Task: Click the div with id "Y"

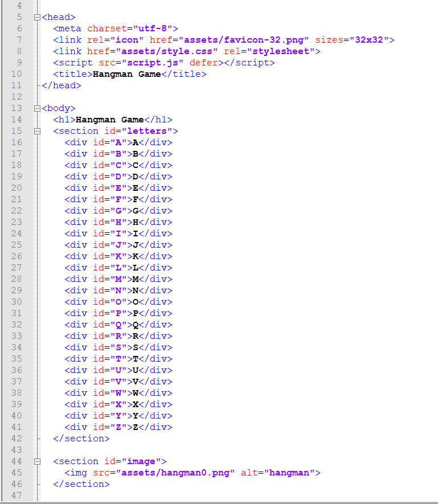Action: pos(118,416)
